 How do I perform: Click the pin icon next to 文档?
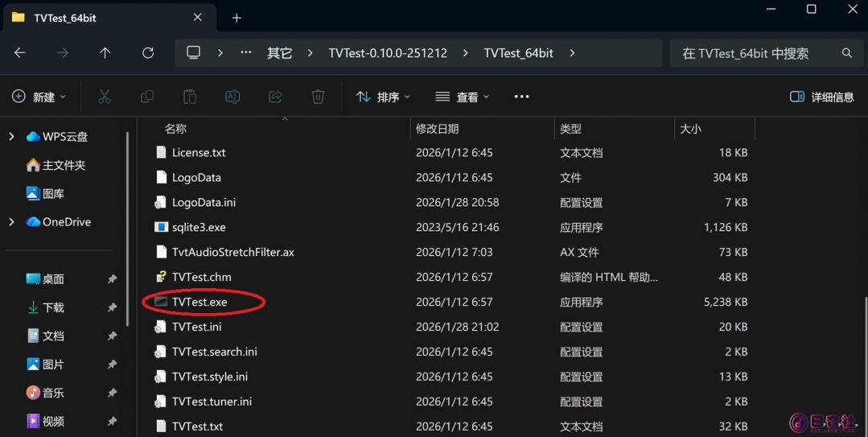(112, 336)
